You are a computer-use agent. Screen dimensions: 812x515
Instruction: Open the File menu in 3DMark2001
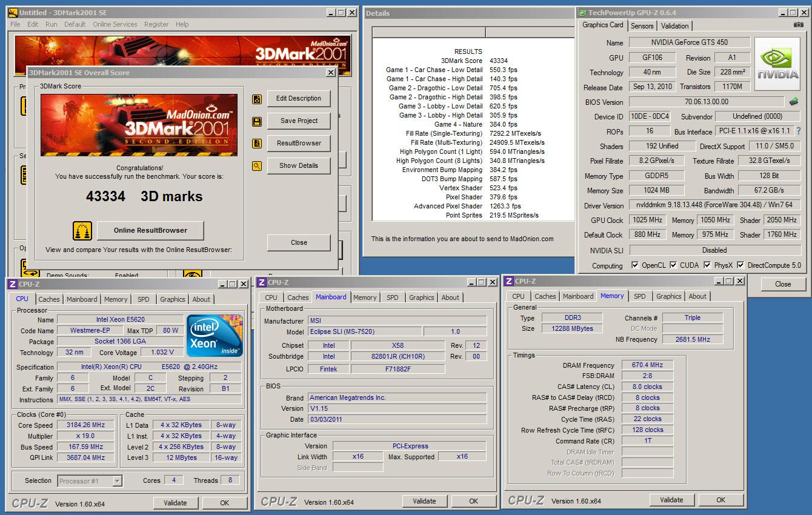15,24
